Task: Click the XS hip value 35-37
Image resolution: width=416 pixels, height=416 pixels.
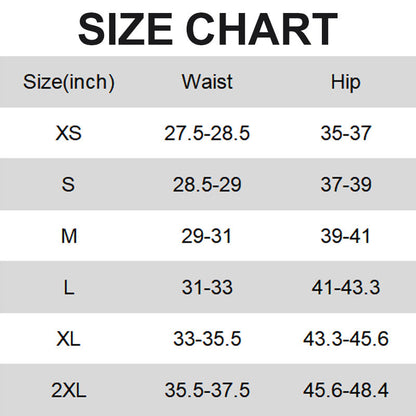Action: point(346,133)
